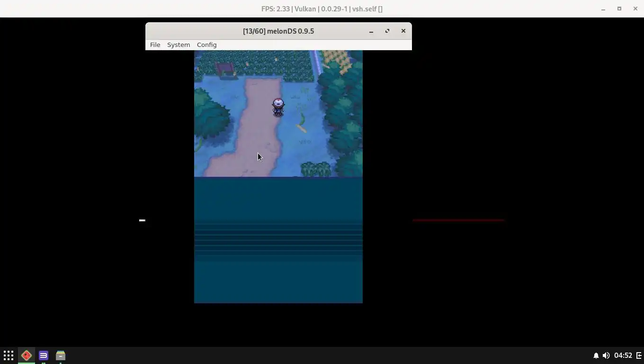This screenshot has height=364, width=644.
Task: Open the applications grid launcher
Action: click(x=9, y=355)
